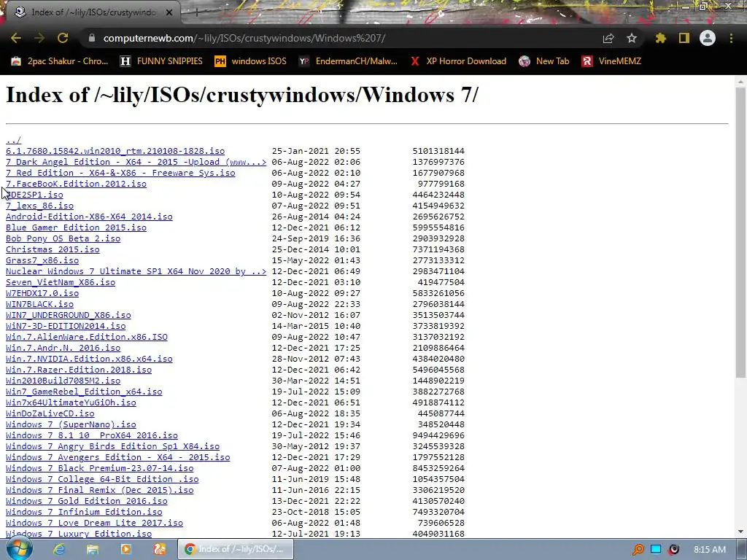Open WIN7BLACK.iso link
Viewport: 747px width, 560px height.
(x=39, y=304)
